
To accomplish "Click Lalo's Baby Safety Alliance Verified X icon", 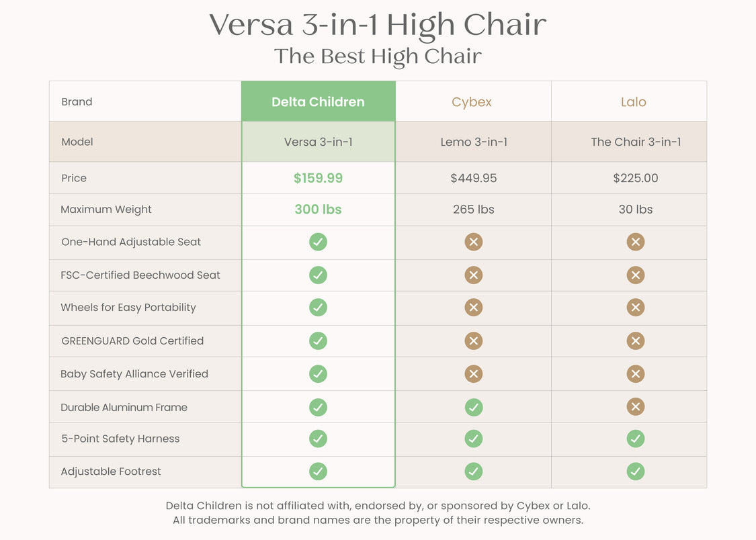I will 636,374.
